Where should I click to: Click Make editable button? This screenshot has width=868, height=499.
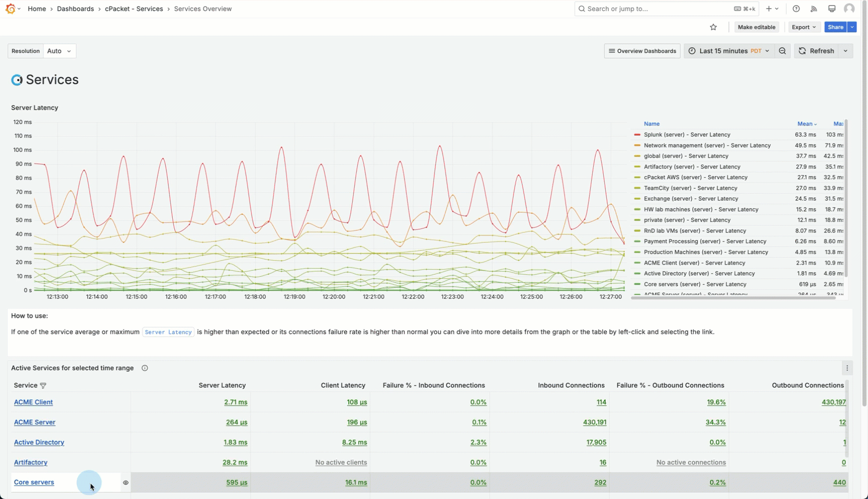pyautogui.click(x=756, y=27)
